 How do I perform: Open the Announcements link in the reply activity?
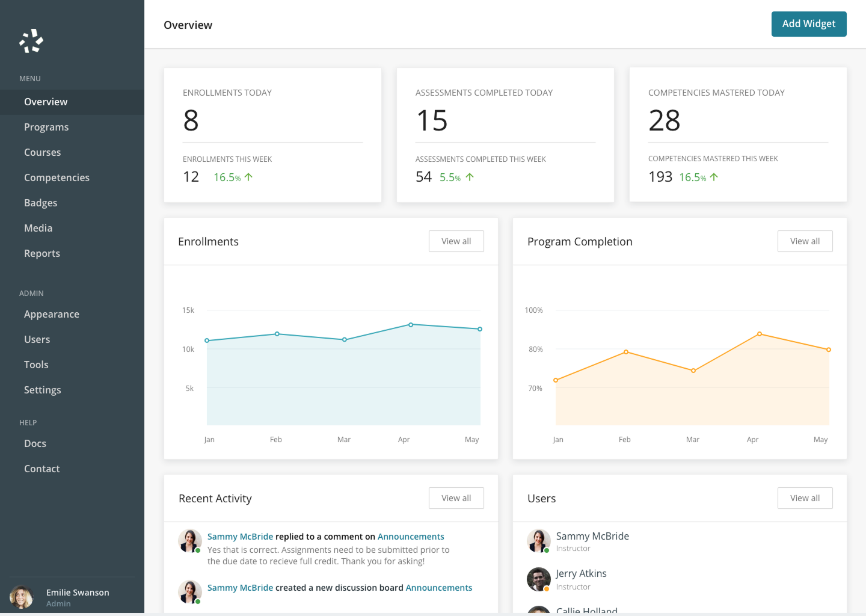pos(411,537)
